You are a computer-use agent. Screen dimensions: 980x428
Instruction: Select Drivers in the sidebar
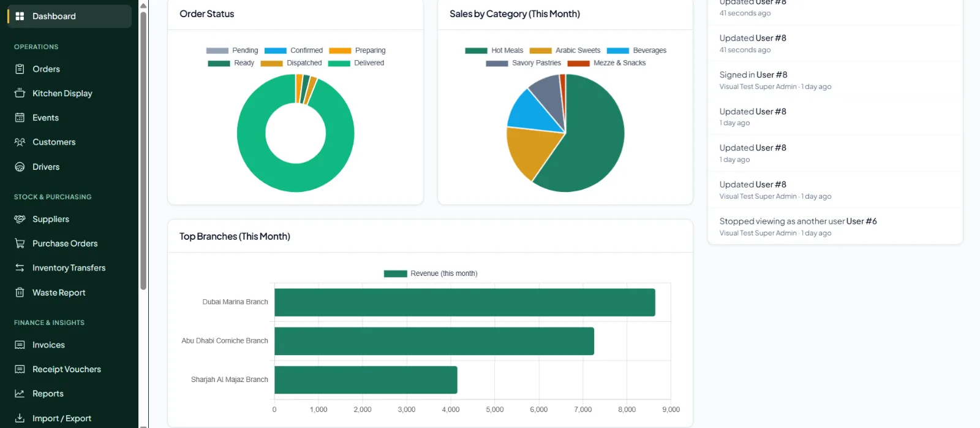pyautogui.click(x=69, y=167)
